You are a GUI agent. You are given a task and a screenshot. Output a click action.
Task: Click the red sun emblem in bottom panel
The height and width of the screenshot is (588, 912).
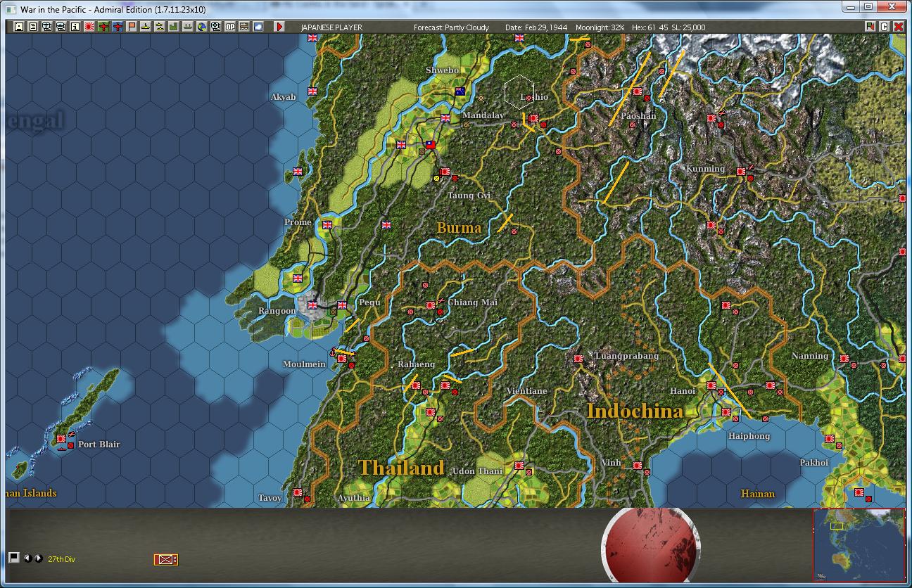click(652, 546)
